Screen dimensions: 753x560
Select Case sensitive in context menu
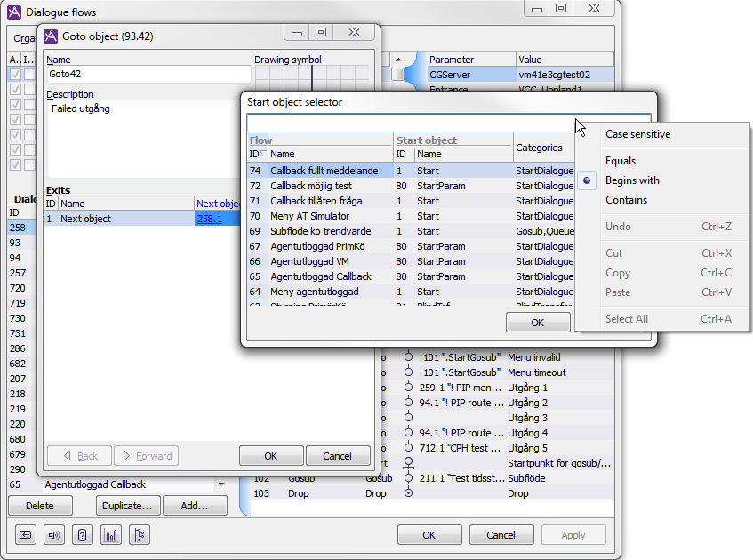click(637, 134)
